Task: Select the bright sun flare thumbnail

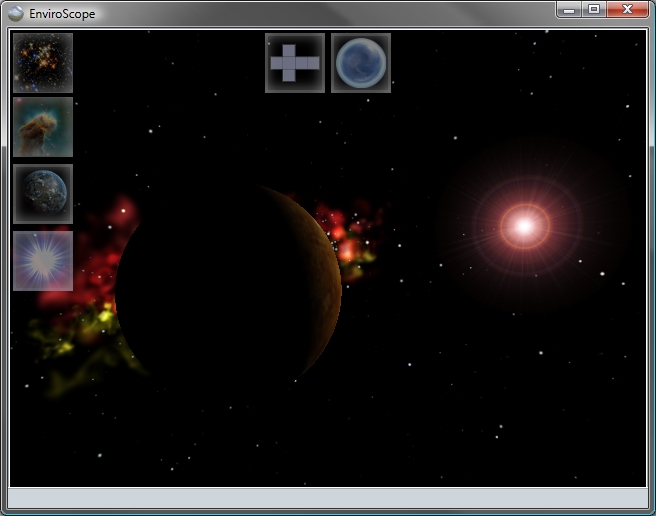Action: pyautogui.click(x=43, y=261)
